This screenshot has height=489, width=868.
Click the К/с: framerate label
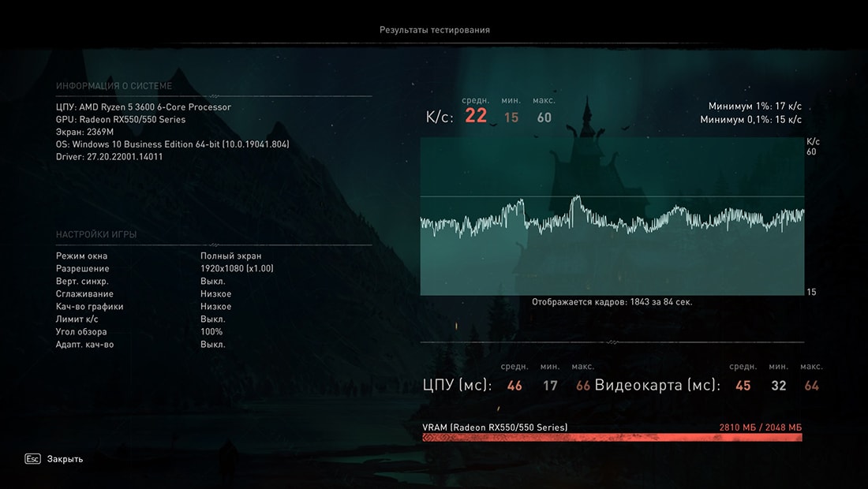click(x=440, y=118)
